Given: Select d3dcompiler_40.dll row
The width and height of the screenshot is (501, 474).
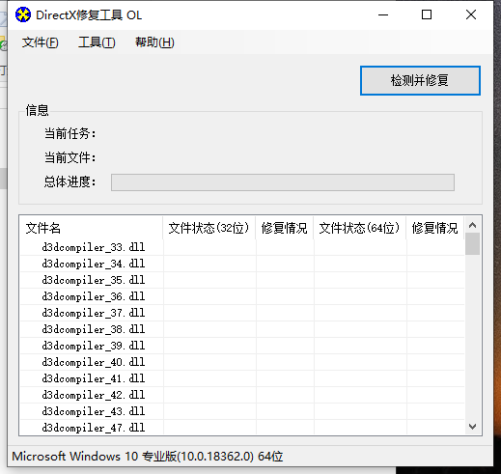Looking at the screenshot, I should pos(242,362).
